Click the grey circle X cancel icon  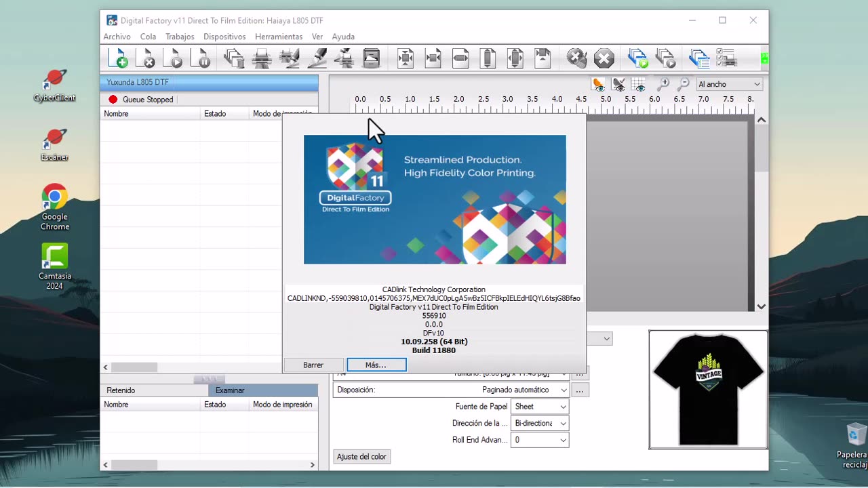604,58
